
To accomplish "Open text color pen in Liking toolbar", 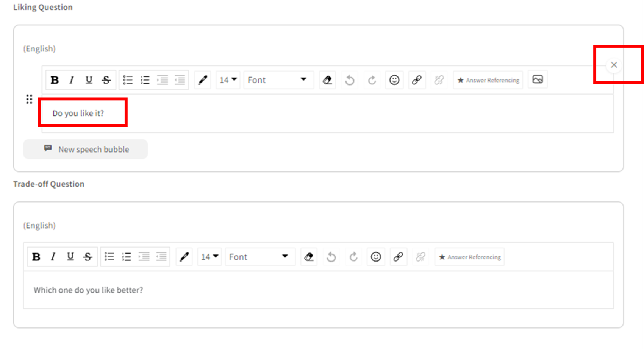I will point(203,80).
